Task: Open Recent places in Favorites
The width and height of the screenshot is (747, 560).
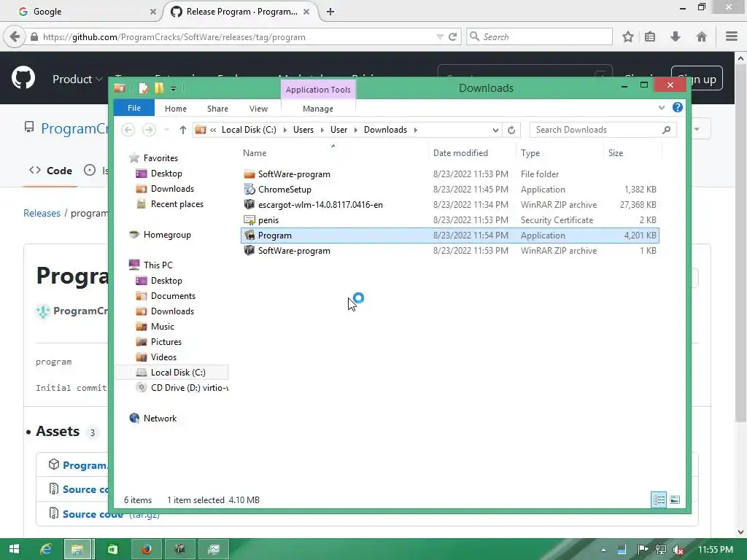Action: 177,204
